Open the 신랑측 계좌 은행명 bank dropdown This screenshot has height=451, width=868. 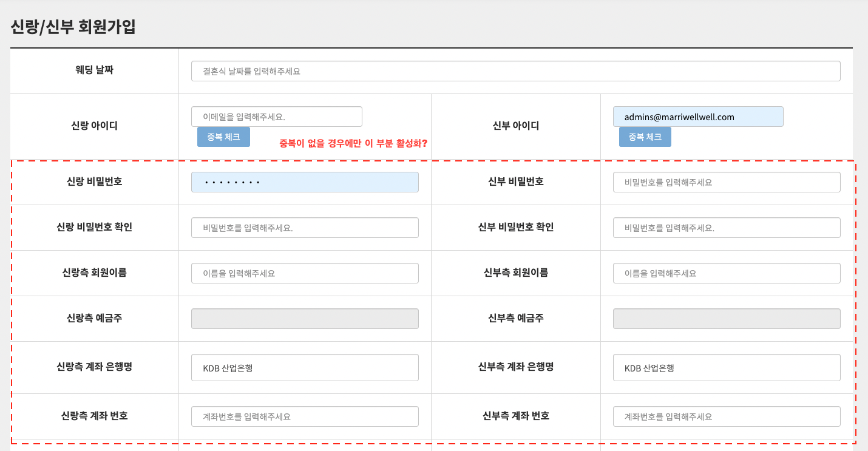(x=305, y=368)
